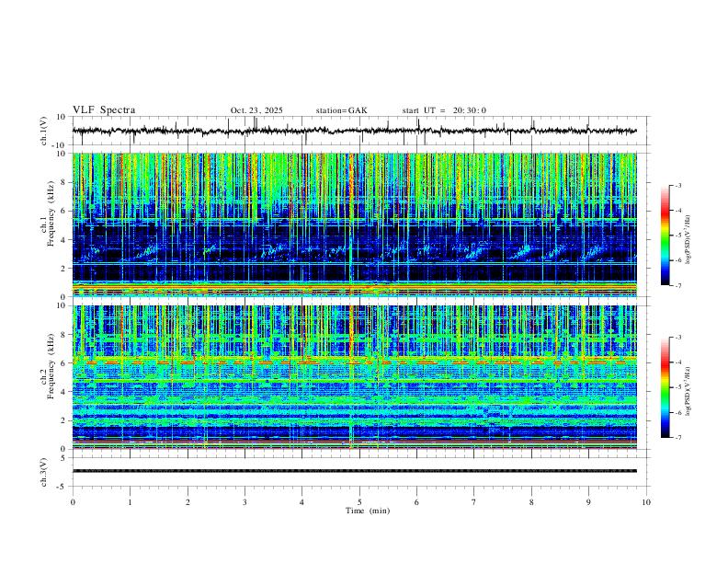Viewport: 728px width, 563px height.
Task: Click the "VLF Spectra" plot title
Action: [104, 110]
